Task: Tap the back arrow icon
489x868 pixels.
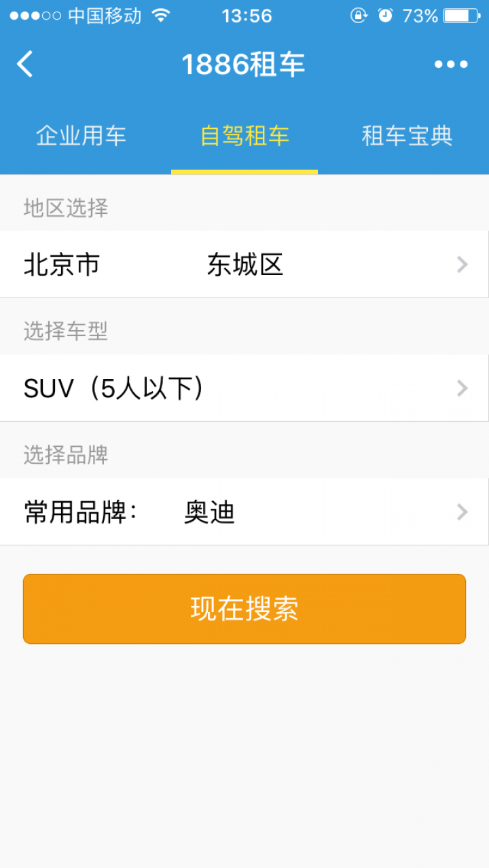Action: 25,65
